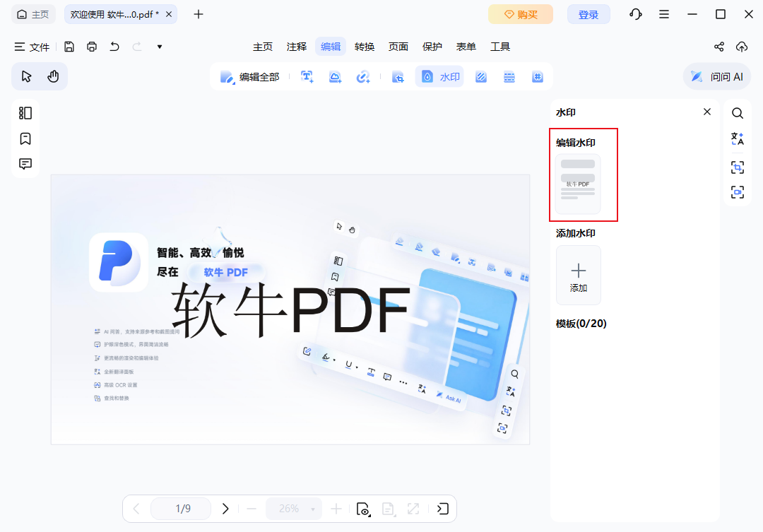This screenshot has width=763, height=532.
Task: Toggle the 水印 watermark tool
Action: click(439, 77)
